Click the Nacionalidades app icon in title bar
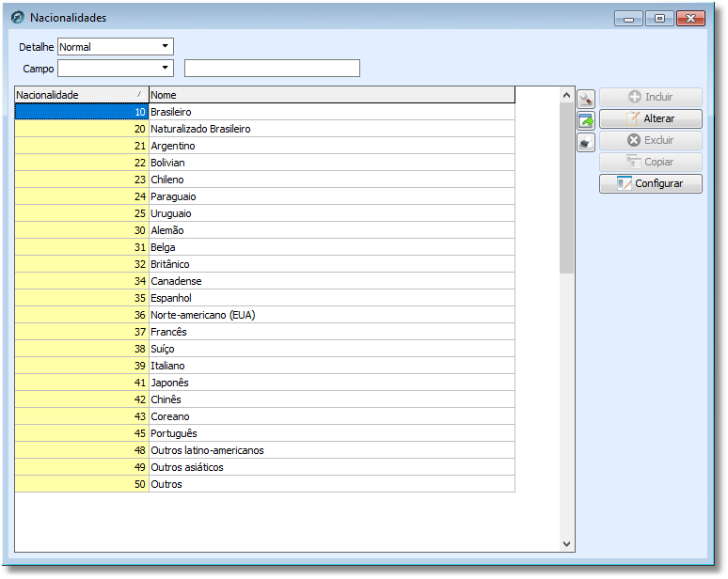The height and width of the screenshot is (579, 728). [x=17, y=18]
